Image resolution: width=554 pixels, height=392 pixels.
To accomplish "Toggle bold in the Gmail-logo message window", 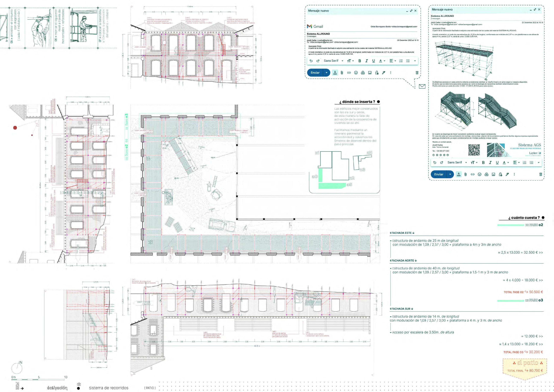I will 360,61.
